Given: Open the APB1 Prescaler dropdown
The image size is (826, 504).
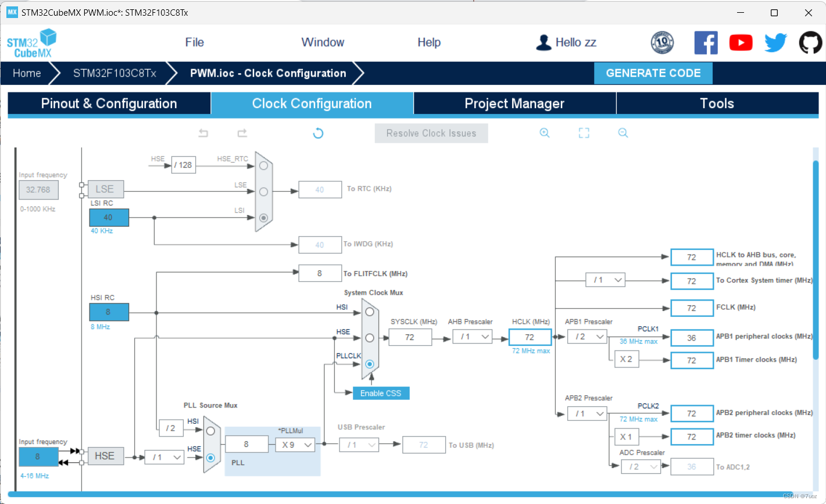Looking at the screenshot, I should point(588,336).
